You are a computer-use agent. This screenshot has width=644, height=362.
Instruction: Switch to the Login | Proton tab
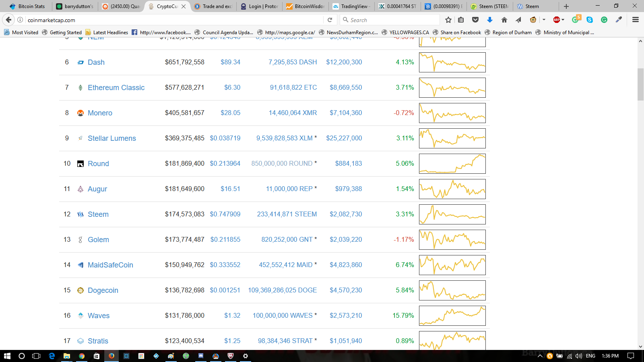(260, 6)
